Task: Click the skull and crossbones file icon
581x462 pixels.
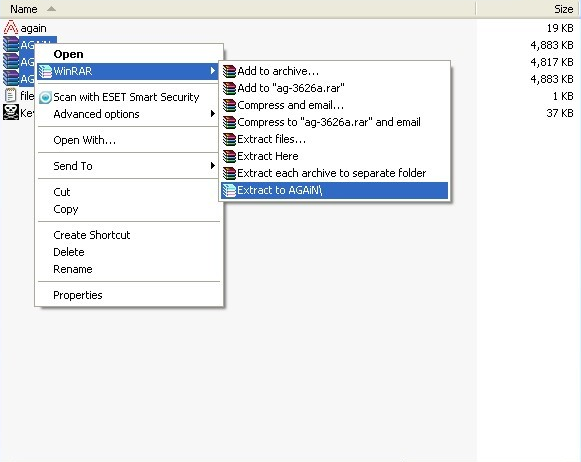Action: 11,112
